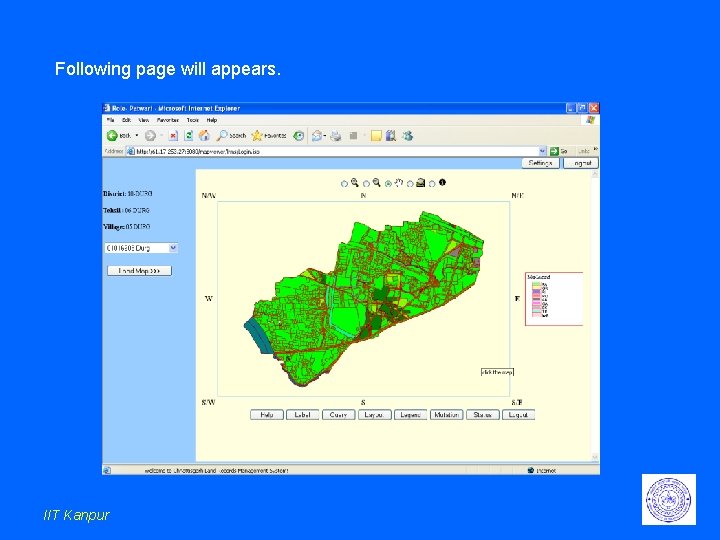Open the Favorites star toolbar icon
Screen dimensions: 720x540
click(257, 135)
